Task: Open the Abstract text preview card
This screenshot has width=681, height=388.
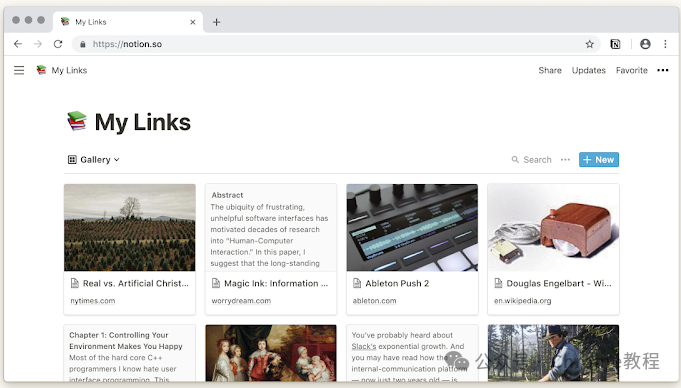Action: [x=271, y=228]
